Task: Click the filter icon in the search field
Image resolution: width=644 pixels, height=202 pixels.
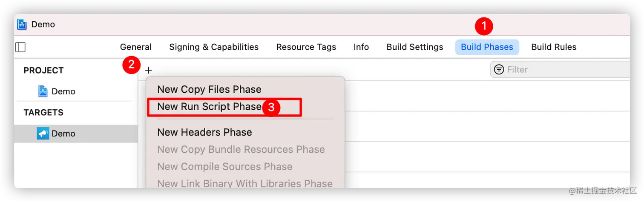Action: tap(499, 69)
